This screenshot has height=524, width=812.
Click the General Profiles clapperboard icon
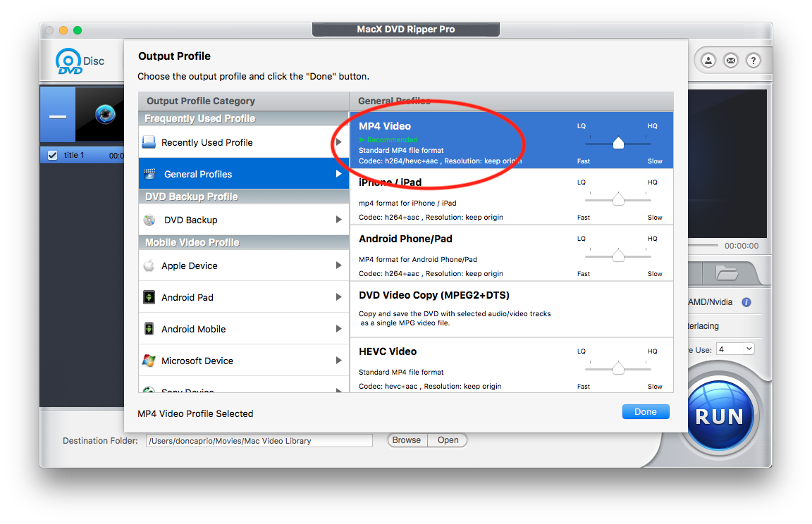pyautogui.click(x=149, y=174)
